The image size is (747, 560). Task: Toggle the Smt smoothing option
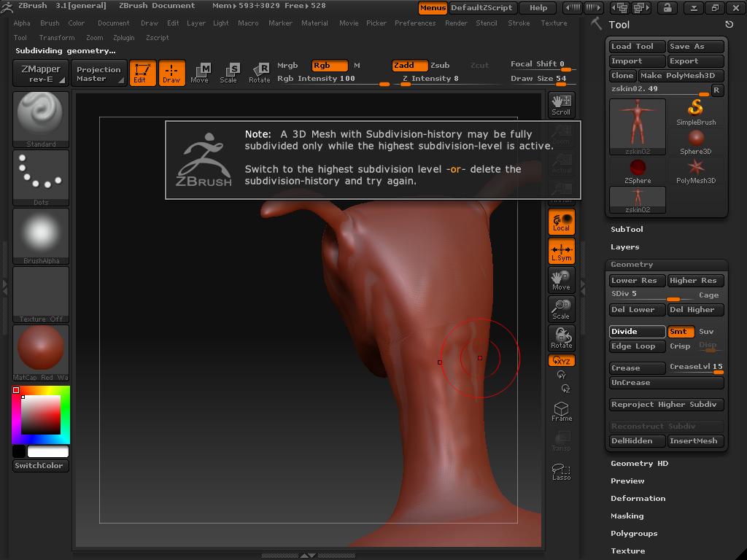point(681,332)
